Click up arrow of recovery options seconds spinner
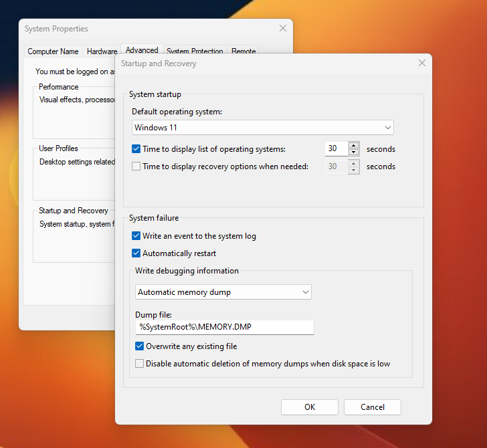Screen dimensions: 487x448 tap(353, 163)
